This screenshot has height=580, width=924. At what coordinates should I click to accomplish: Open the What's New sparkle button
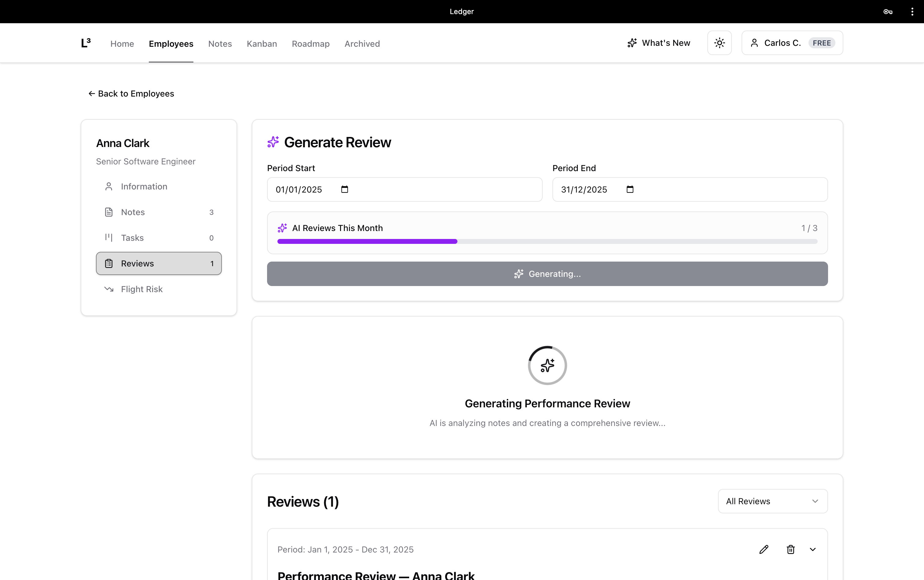tap(658, 43)
